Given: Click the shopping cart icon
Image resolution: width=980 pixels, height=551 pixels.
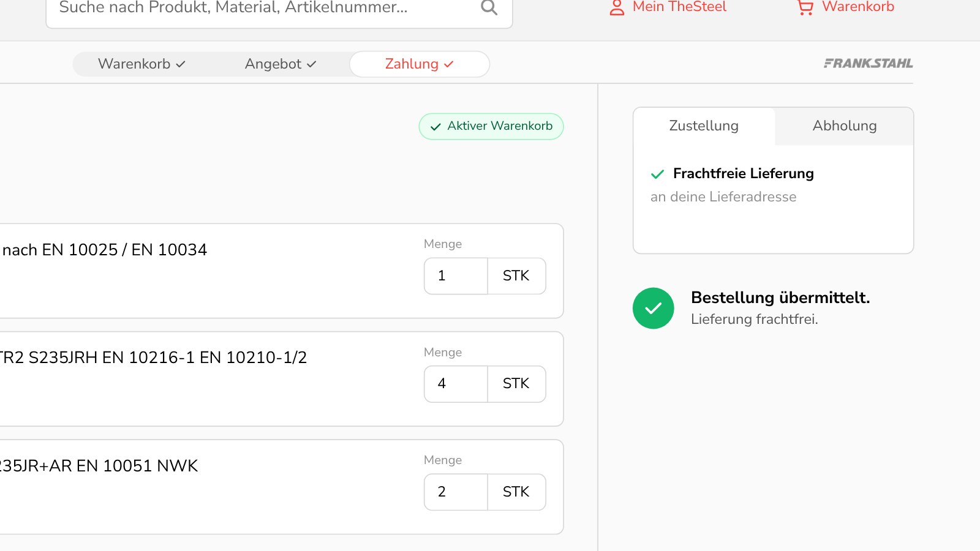Looking at the screenshot, I should pyautogui.click(x=805, y=7).
